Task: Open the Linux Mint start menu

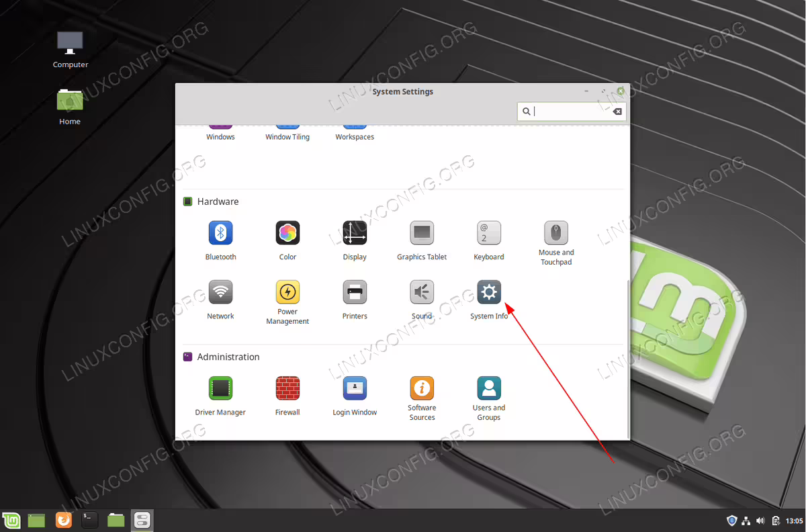Action: 11,520
